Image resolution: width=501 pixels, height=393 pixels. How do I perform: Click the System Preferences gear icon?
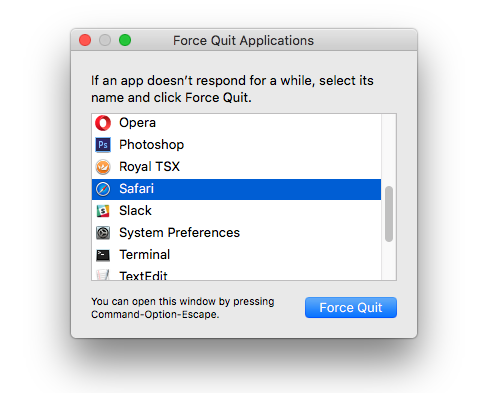coord(103,233)
